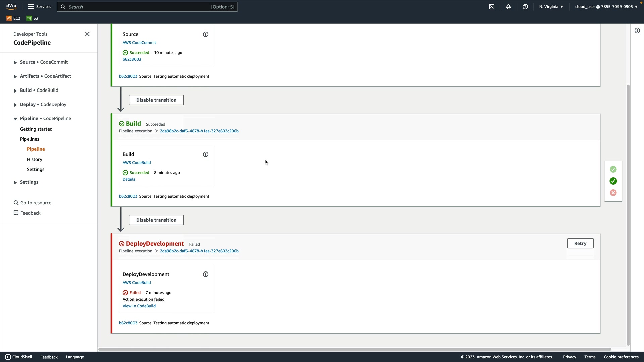Open the View in CodeBuild link
Viewport: 644px width, 362px height.
(x=139, y=306)
